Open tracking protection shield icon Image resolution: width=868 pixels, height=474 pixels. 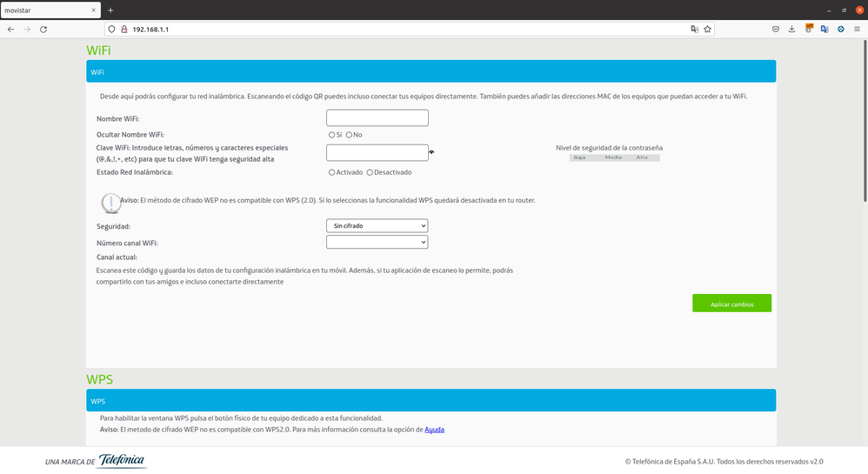point(112,30)
